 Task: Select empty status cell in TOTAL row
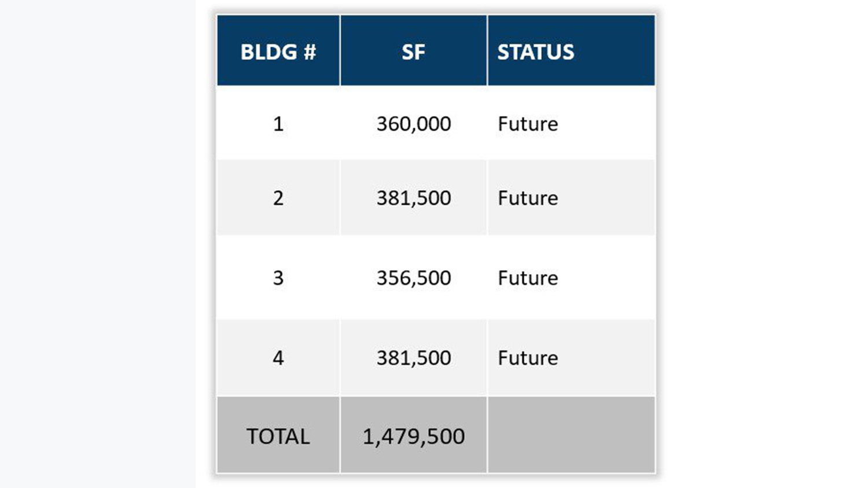click(x=571, y=436)
